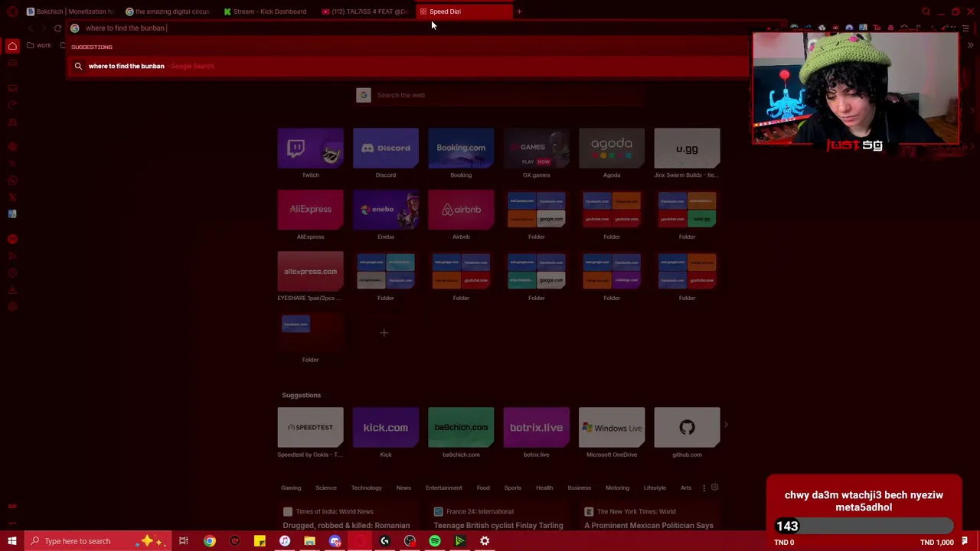Reload the current page

coord(57,28)
